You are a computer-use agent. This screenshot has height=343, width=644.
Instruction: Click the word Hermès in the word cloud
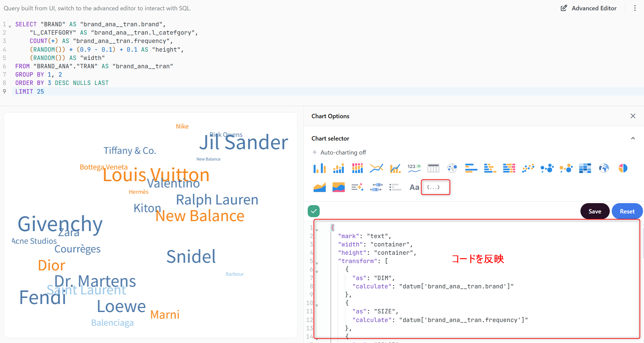click(x=139, y=192)
